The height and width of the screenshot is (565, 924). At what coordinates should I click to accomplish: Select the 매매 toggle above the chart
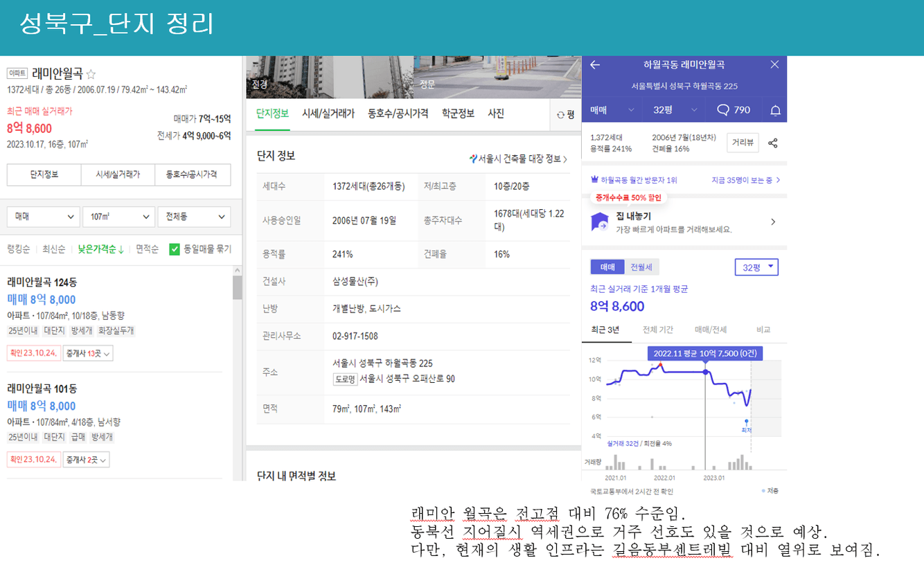click(x=607, y=267)
